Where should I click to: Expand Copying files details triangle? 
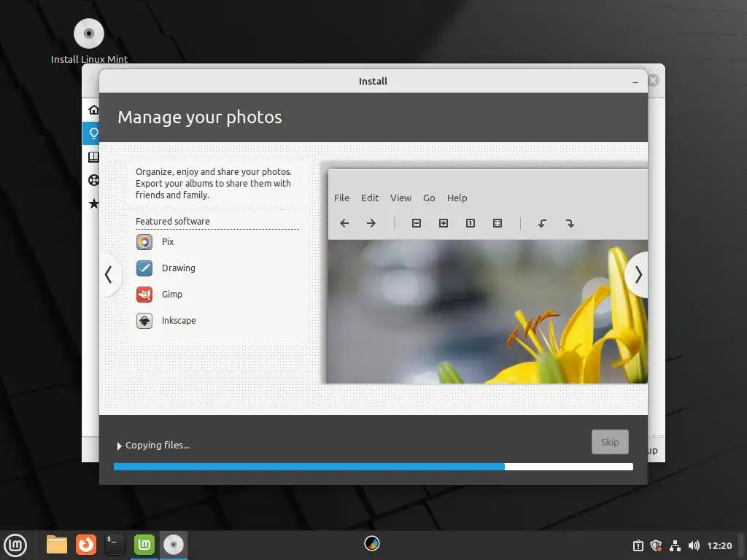pos(119,446)
